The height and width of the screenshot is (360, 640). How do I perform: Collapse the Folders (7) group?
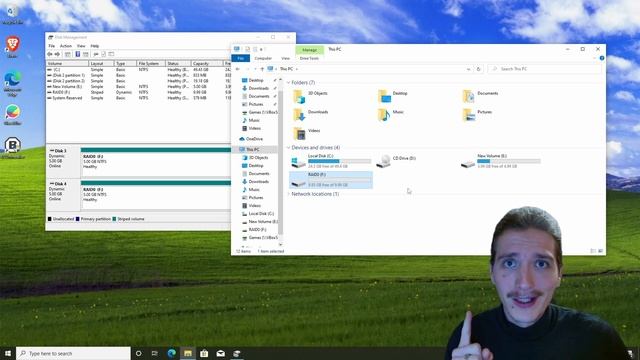[x=289, y=83]
